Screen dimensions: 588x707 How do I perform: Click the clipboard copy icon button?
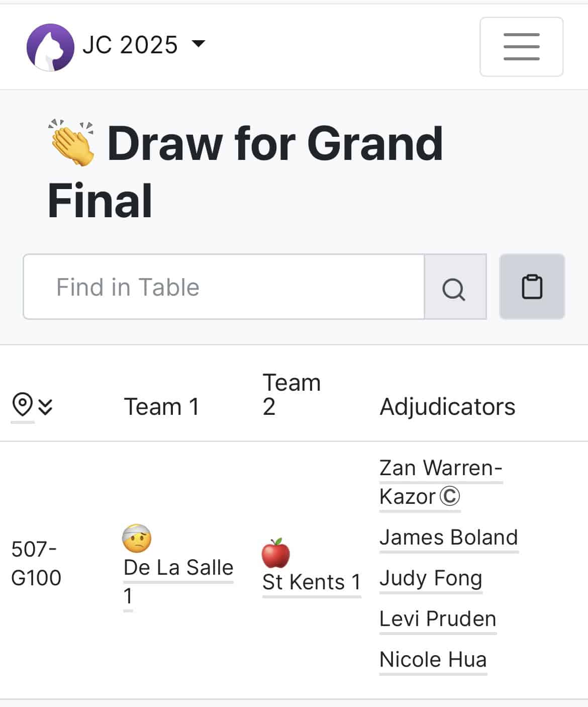pos(532,287)
